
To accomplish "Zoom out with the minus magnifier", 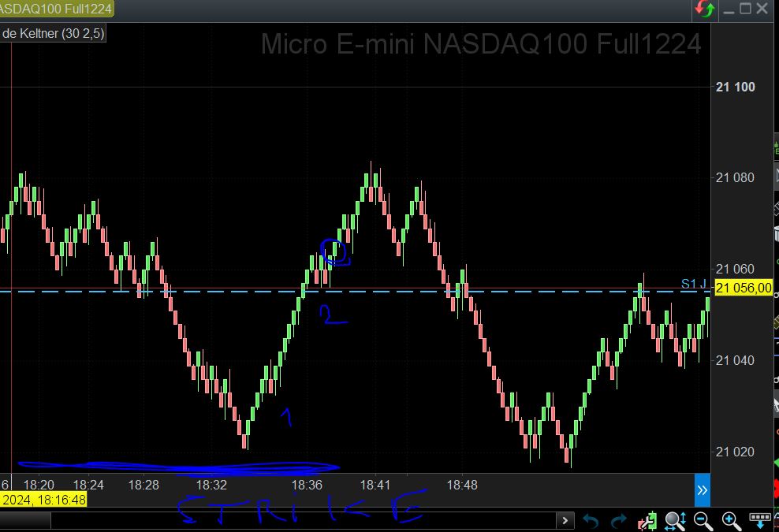I will pyautogui.click(x=703, y=521).
